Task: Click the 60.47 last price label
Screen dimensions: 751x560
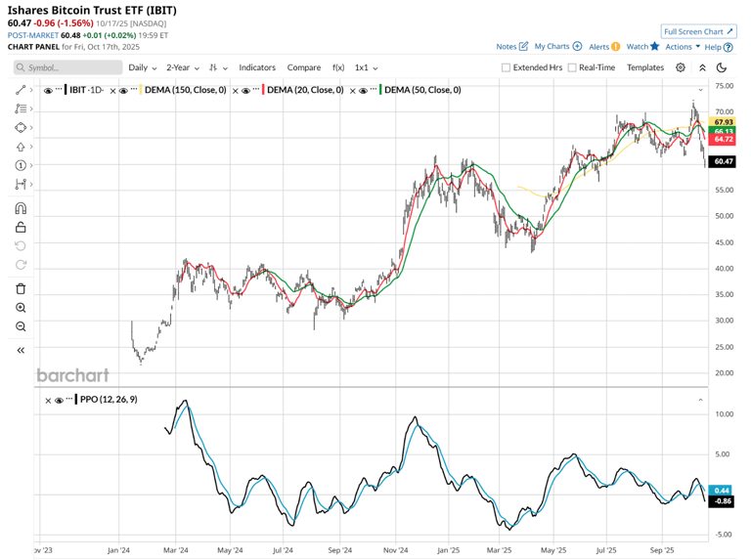Action: tap(723, 161)
